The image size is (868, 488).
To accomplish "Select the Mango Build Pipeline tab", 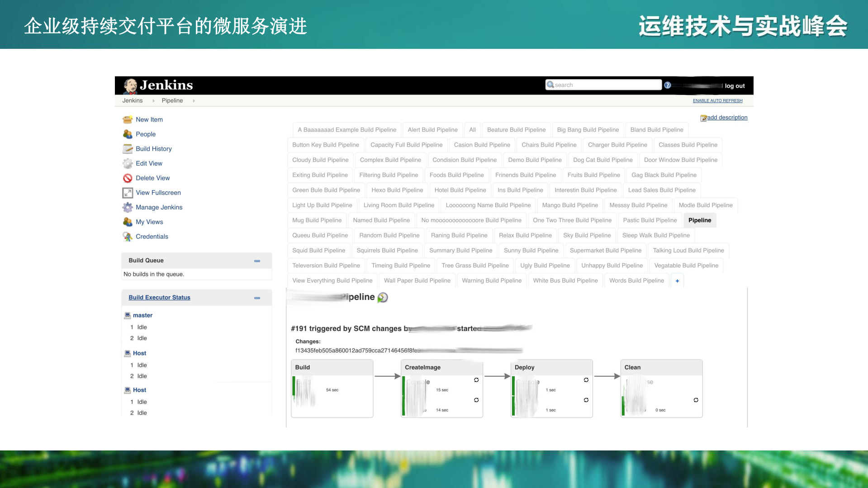I will 569,205.
